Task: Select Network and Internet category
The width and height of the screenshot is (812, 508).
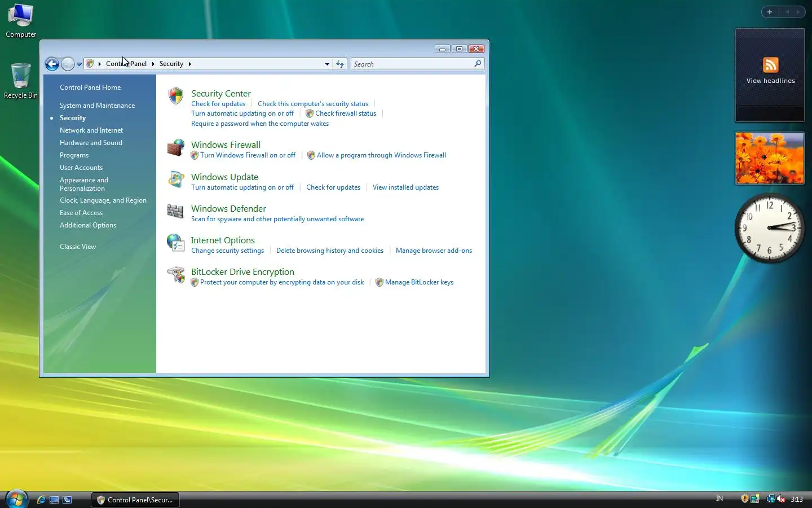Action: [91, 130]
